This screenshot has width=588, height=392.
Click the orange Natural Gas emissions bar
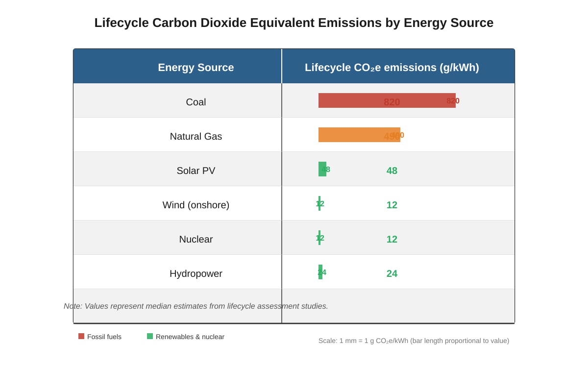pos(359,135)
